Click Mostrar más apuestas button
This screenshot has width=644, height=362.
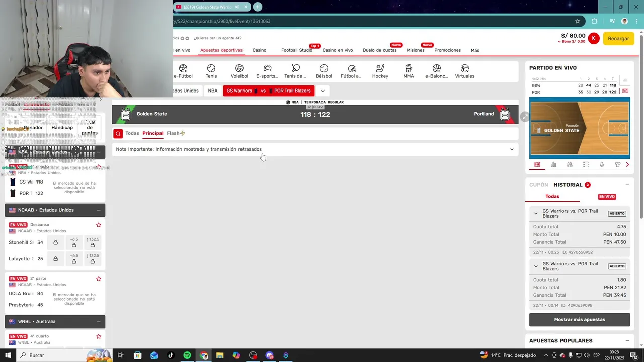click(x=580, y=320)
